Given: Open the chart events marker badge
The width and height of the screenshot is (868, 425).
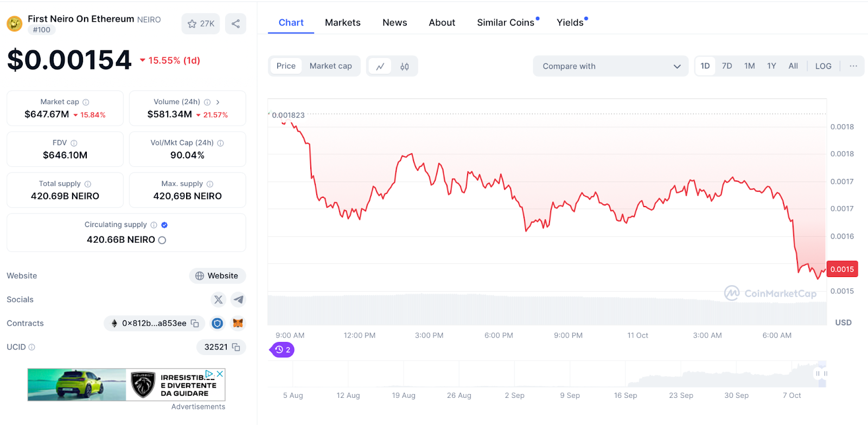Looking at the screenshot, I should [x=282, y=350].
